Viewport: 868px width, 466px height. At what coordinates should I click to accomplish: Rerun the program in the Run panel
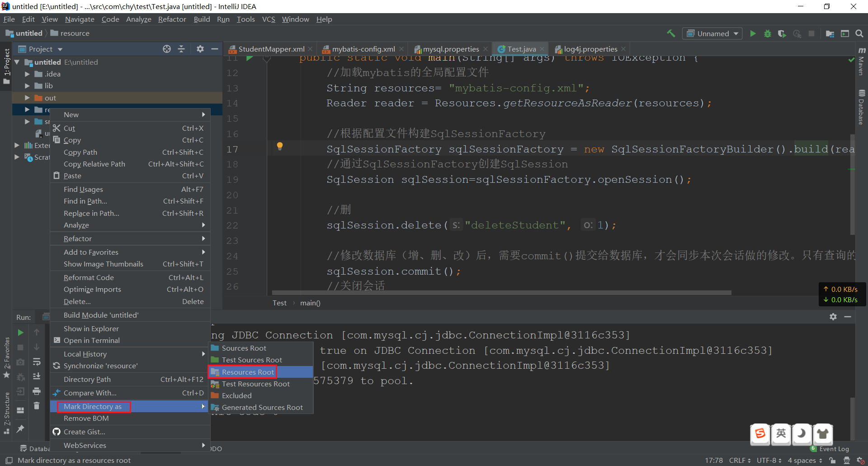click(20, 333)
